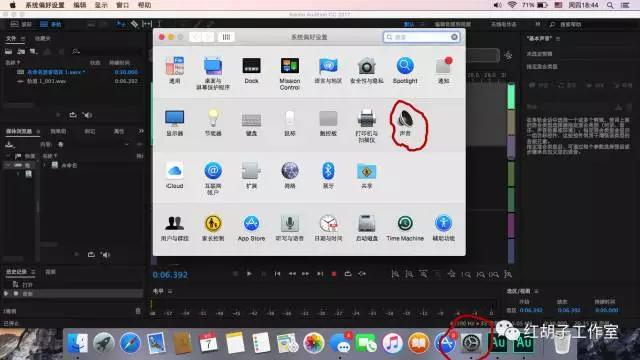
Task: Open Sharing (共享) preferences
Action: 367,175
